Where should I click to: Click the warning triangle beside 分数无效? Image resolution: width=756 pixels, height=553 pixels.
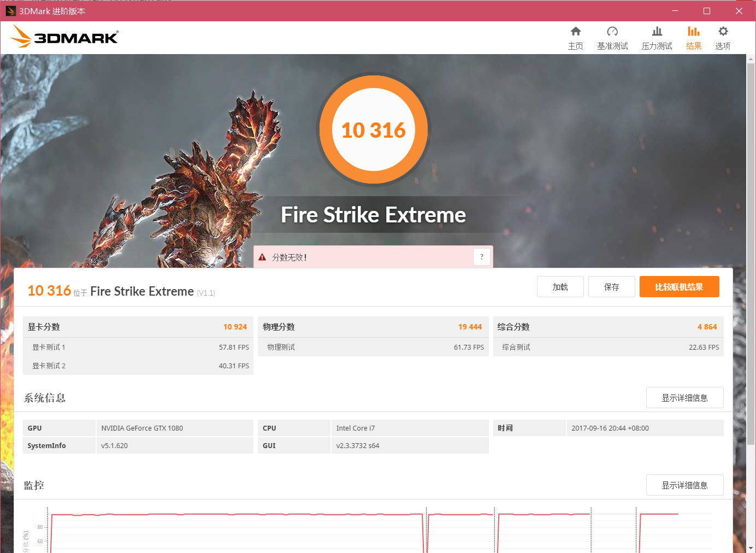tap(262, 257)
